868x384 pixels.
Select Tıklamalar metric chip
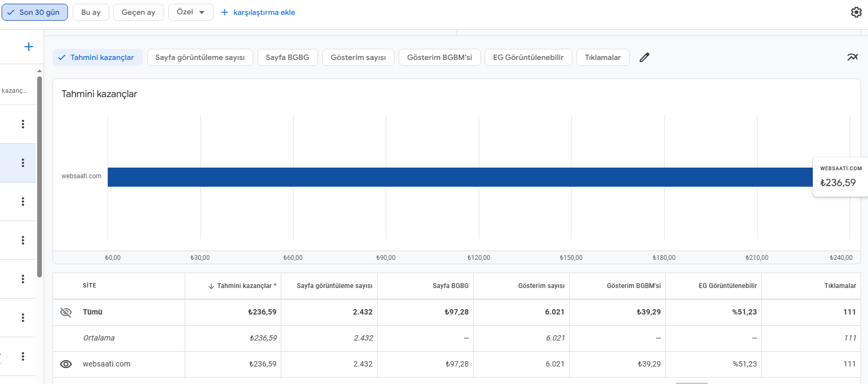coord(603,57)
